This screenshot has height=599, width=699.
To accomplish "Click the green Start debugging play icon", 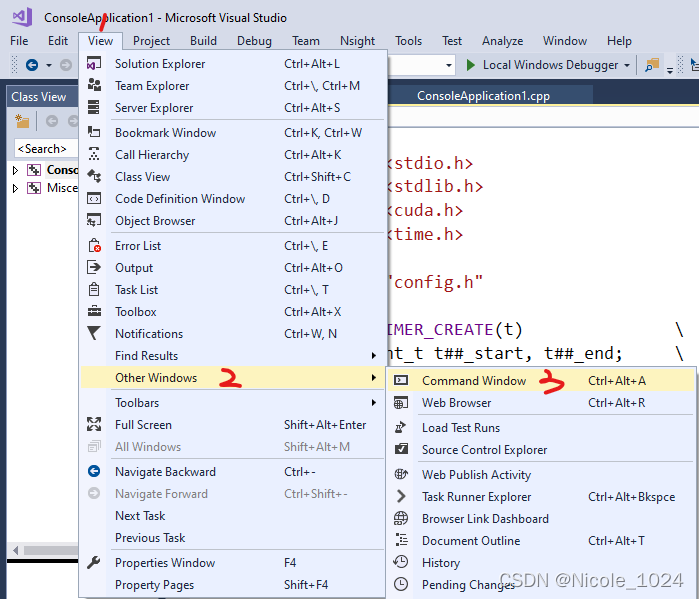I will [x=470, y=65].
